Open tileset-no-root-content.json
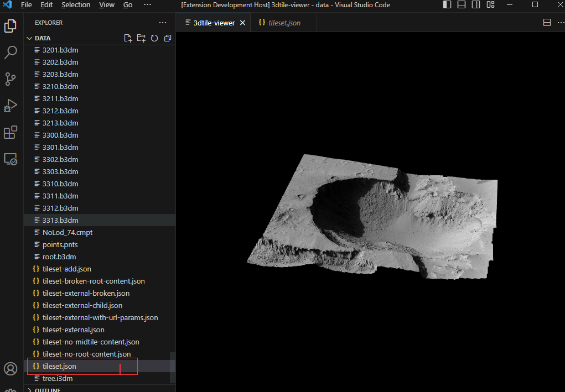The height and width of the screenshot is (392, 565). pyautogui.click(x=100, y=354)
